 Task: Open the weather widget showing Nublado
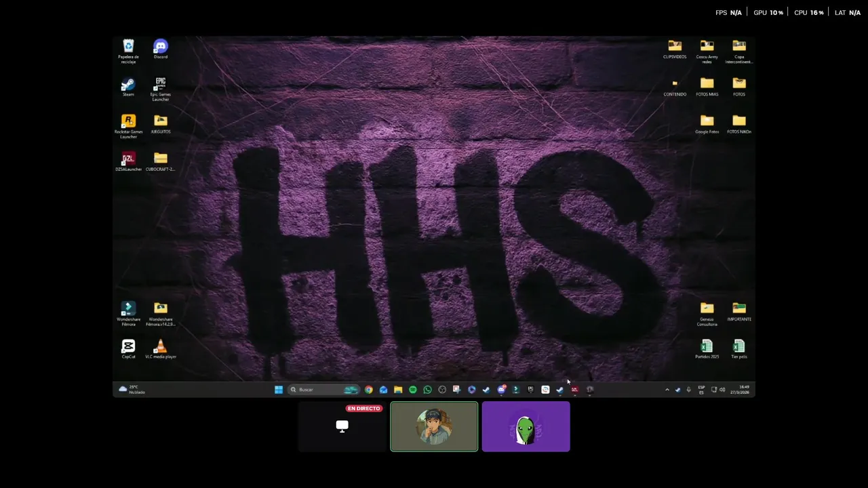pyautogui.click(x=132, y=390)
